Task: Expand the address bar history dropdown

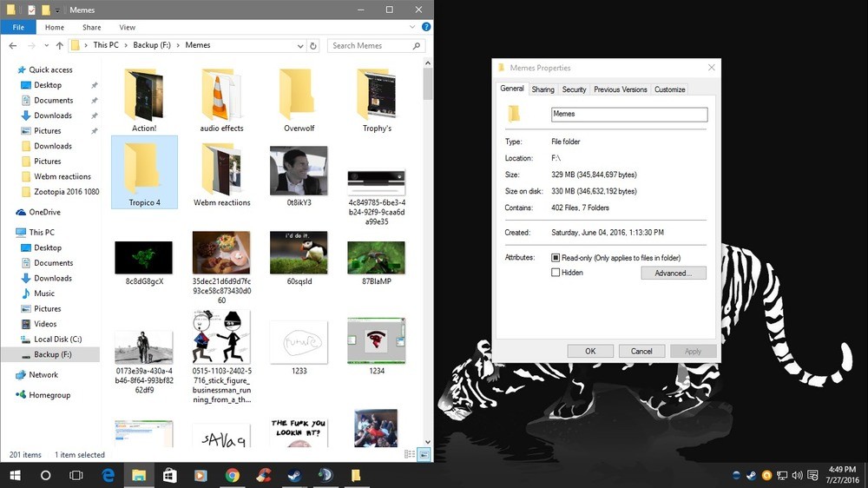Action: (x=300, y=46)
